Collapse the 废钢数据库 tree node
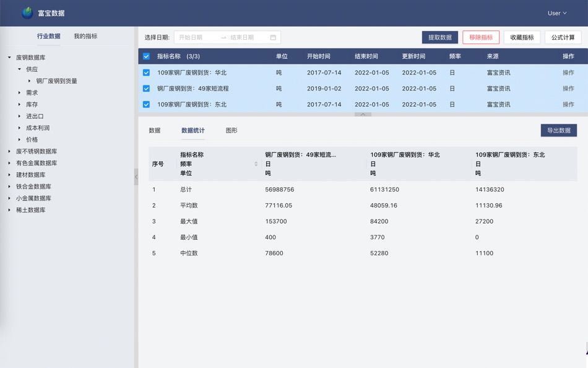Screen dimensions: 588x368 tap(9, 58)
